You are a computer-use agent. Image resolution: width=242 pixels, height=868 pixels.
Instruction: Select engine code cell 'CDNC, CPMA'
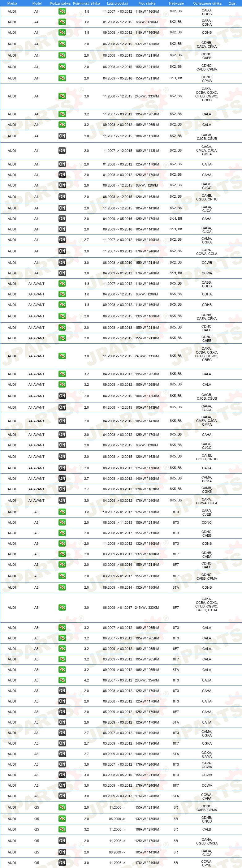click(x=207, y=79)
